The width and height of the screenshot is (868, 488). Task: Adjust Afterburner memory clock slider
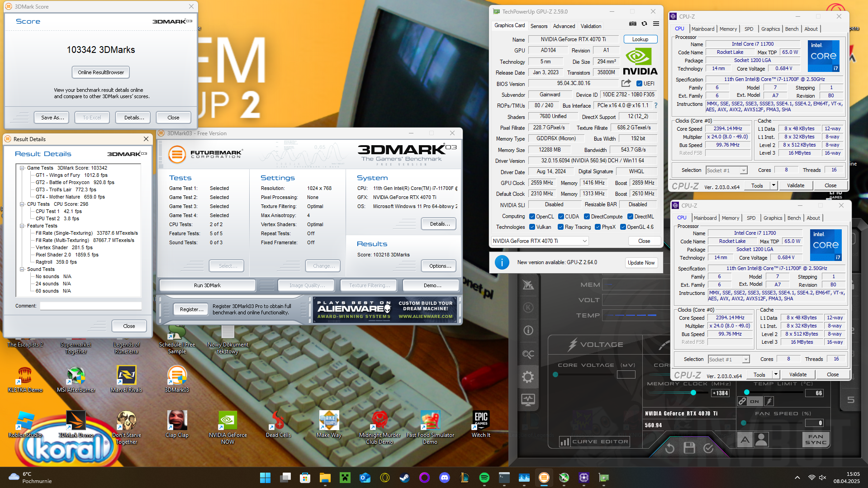[x=693, y=393]
